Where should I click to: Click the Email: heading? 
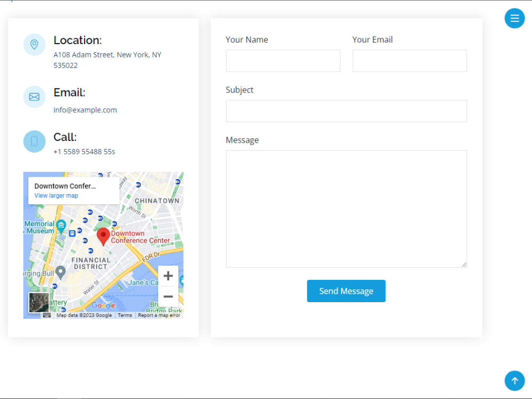(69, 92)
